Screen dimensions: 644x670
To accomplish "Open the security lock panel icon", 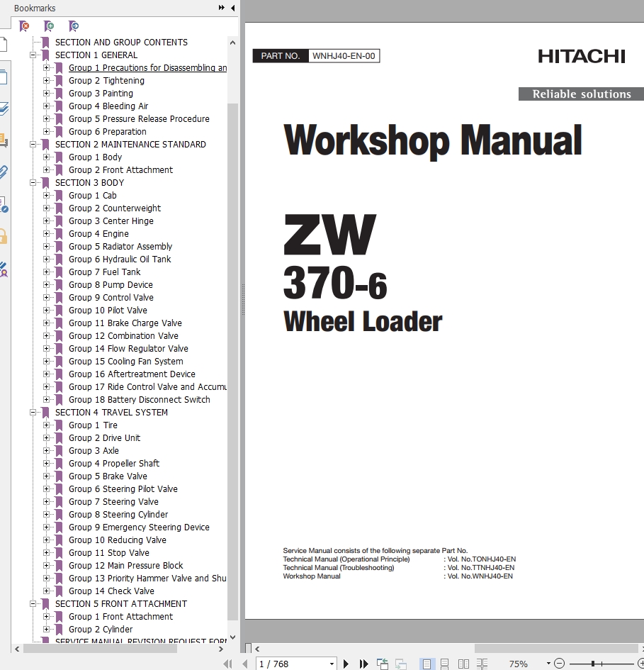I will [4, 236].
